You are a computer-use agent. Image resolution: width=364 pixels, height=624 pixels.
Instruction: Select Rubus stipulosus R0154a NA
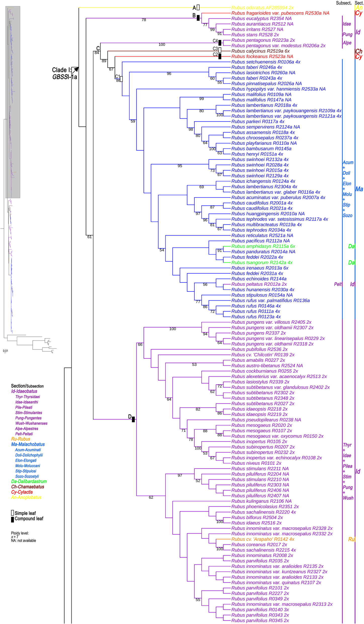click(x=262, y=295)
